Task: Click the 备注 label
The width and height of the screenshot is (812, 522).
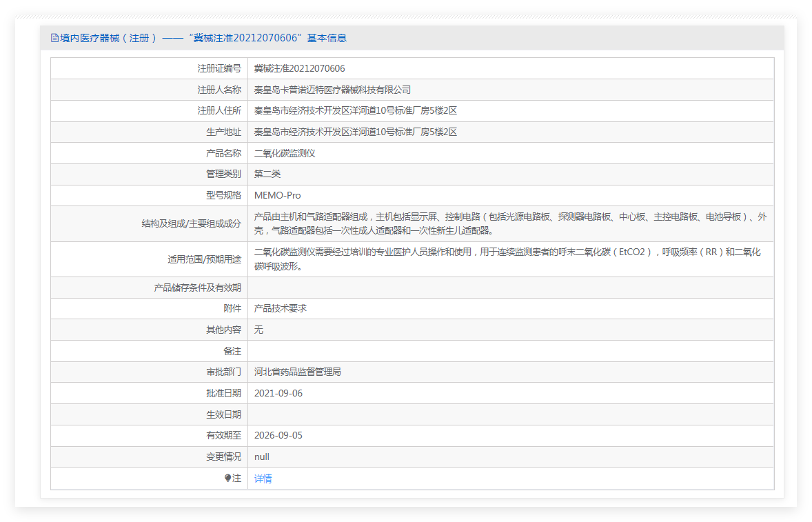Action: click(232, 351)
